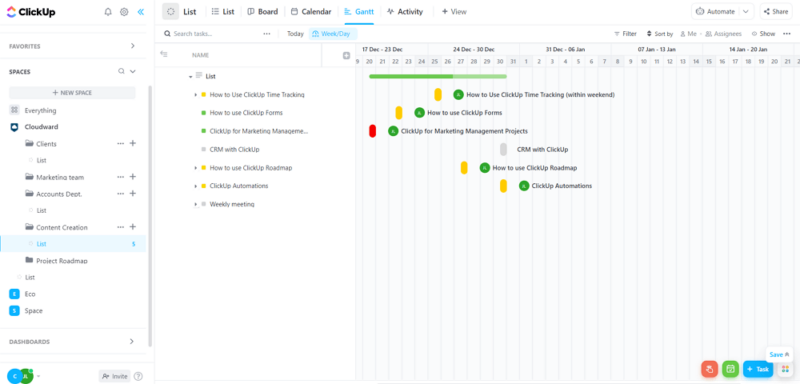Open the settings gear in sidebar
The image size is (800, 384).
coord(124,12)
